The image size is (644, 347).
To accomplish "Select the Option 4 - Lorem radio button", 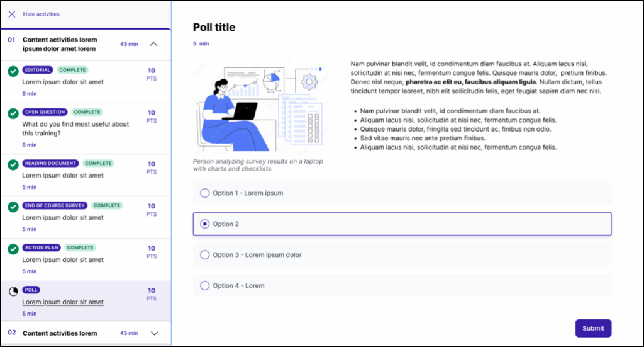I will pos(204,286).
